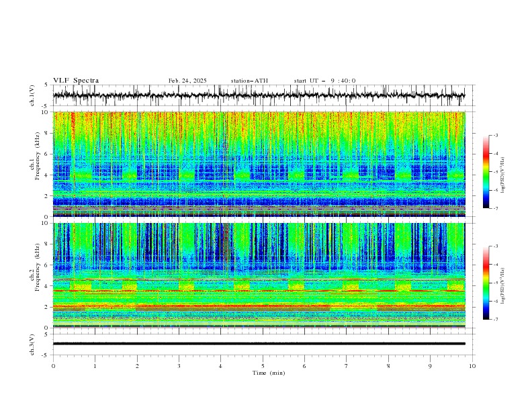
Task: Click the ch.1 spectrogram plot
Action: (259, 164)
